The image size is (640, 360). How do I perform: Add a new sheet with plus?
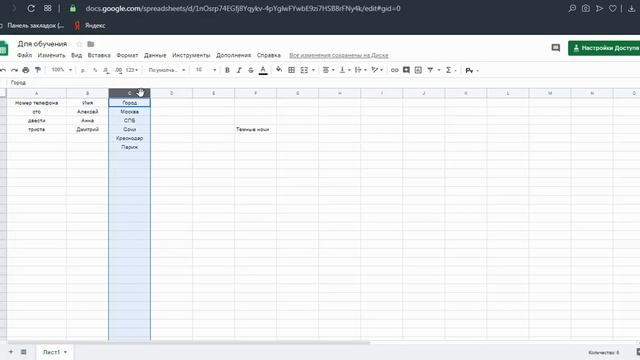pyautogui.click(x=11, y=352)
